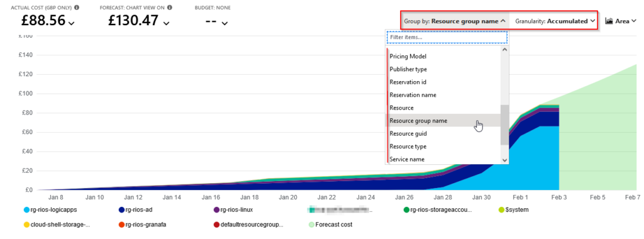Open the Budget none dropdown chevron
This screenshot has height=239, width=644.
[x=225, y=23]
